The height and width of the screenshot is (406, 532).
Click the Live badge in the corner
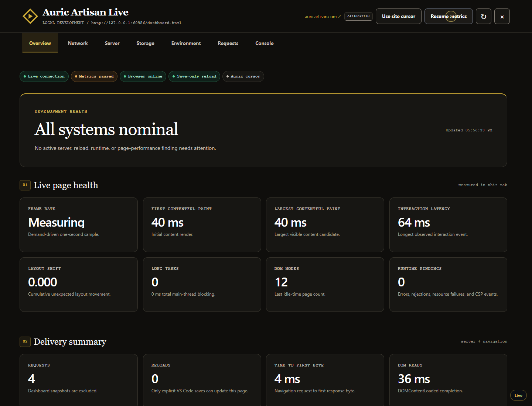click(518, 395)
